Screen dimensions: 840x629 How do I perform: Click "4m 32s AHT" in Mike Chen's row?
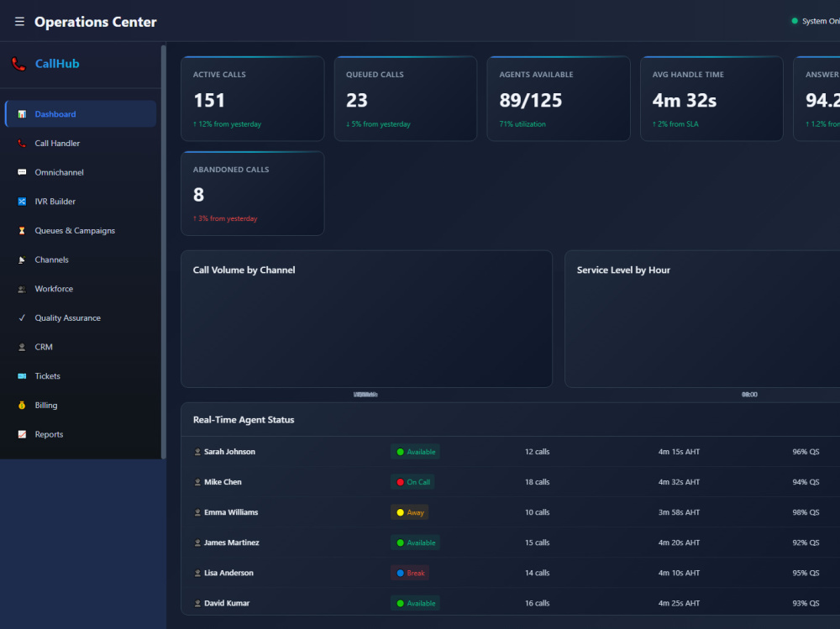[679, 482]
